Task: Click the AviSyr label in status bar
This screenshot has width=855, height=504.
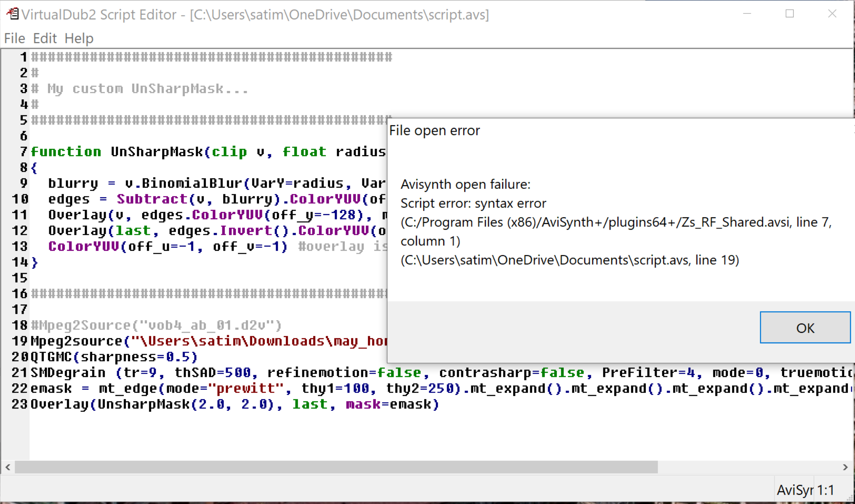Action: click(795, 490)
